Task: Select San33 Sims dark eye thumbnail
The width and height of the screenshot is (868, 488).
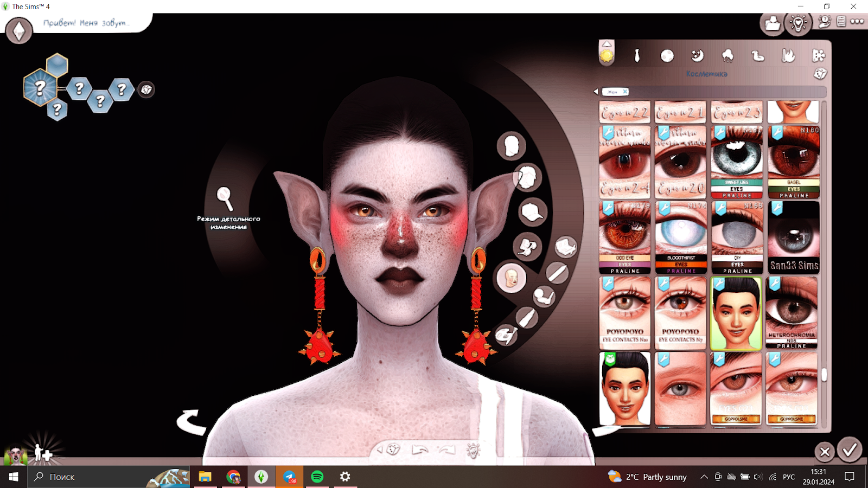Action: click(794, 237)
